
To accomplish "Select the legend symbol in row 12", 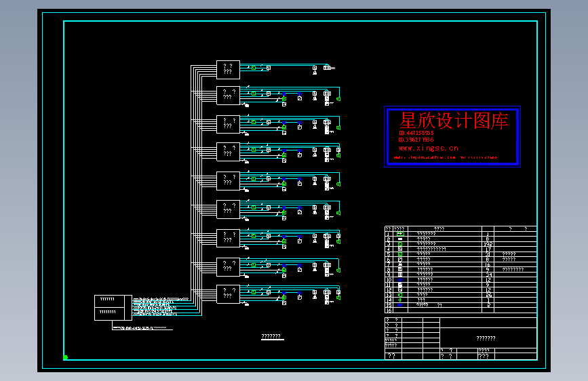I will coord(400,290).
